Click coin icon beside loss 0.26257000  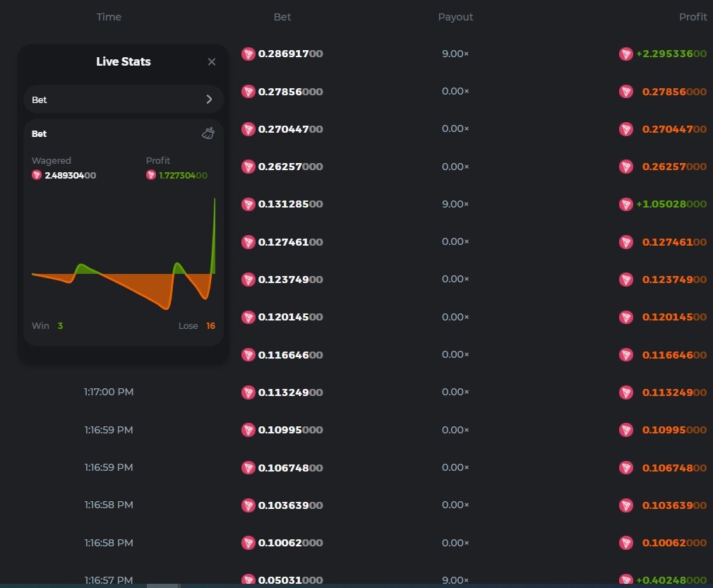[x=626, y=167]
